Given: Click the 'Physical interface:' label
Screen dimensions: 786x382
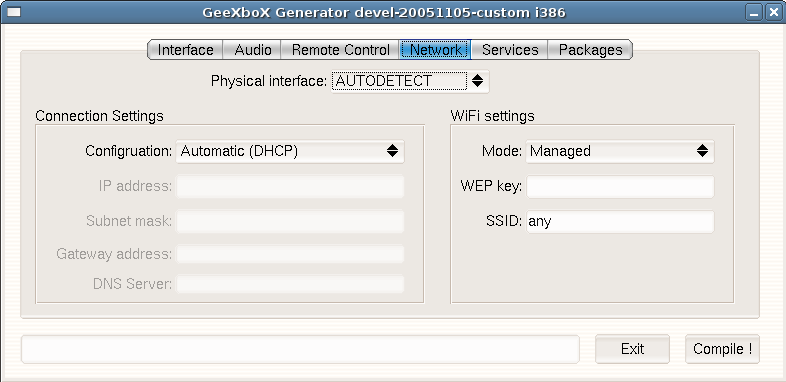Looking at the screenshot, I should coord(269,81).
